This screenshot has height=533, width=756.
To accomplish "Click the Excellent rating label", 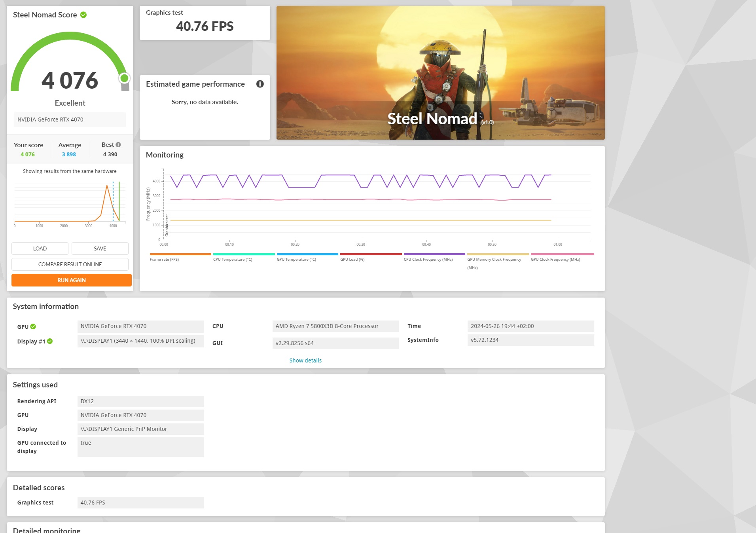I will [70, 103].
